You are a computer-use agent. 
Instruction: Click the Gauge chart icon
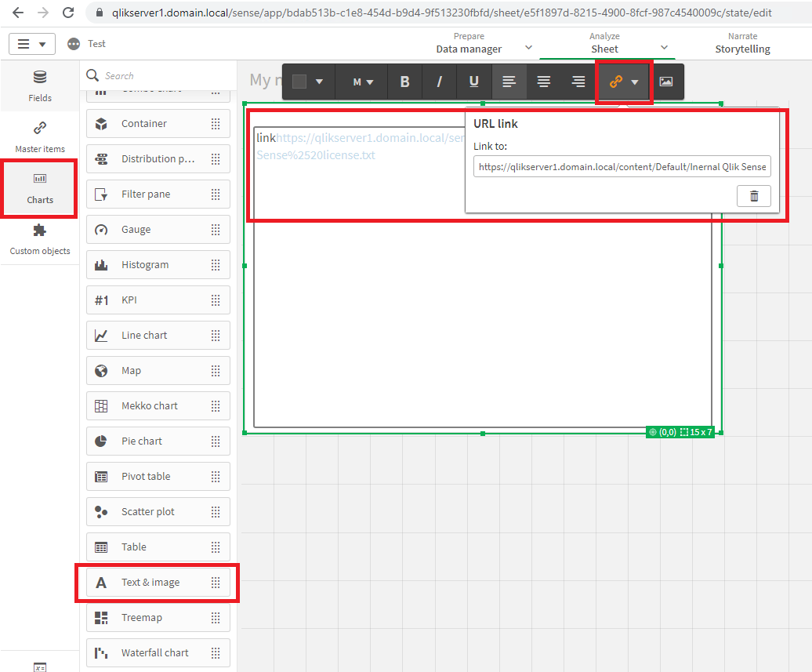point(101,230)
